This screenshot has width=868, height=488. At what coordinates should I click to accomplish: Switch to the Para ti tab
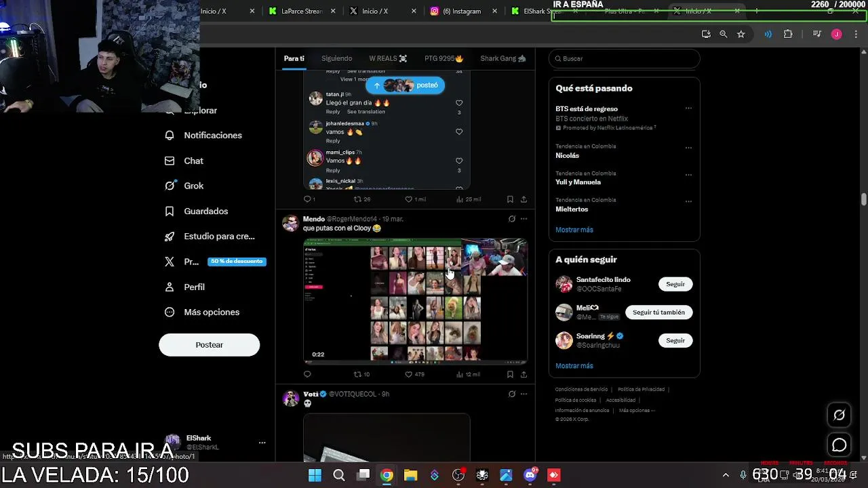294,58
